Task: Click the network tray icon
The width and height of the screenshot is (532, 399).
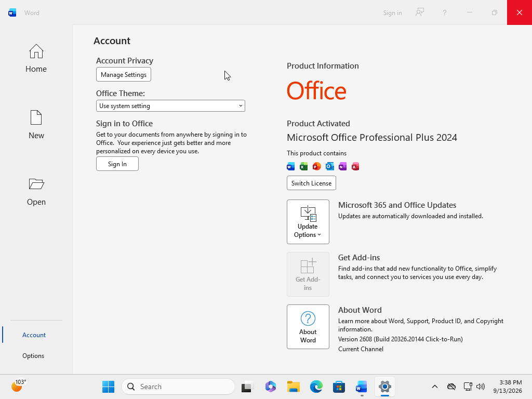Action: tap(468, 387)
